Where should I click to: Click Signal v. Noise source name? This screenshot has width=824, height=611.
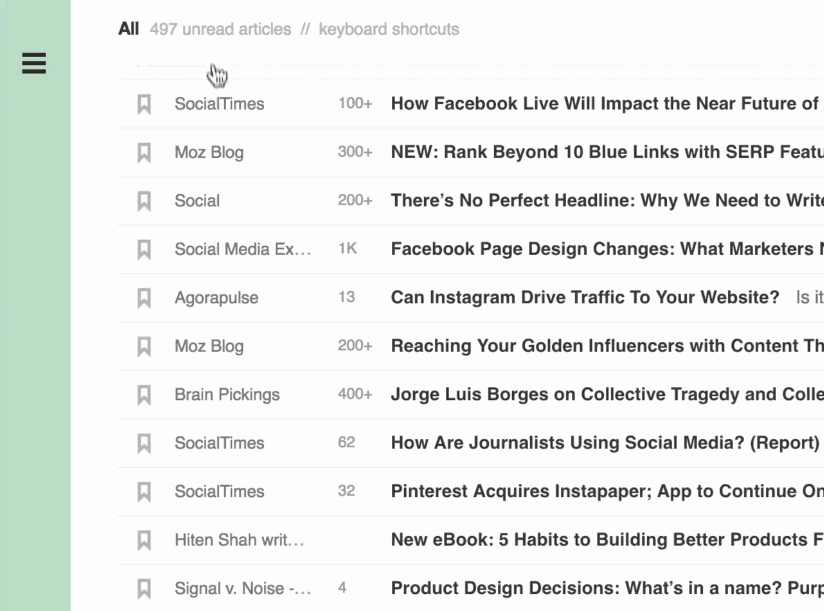(243, 588)
